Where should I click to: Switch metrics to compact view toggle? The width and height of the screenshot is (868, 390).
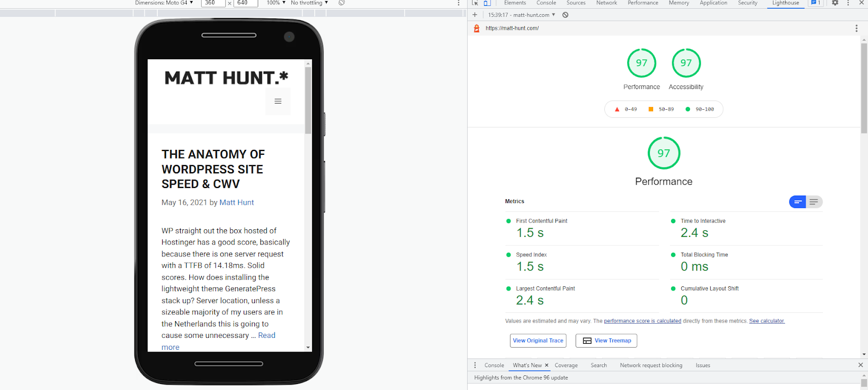coord(797,202)
